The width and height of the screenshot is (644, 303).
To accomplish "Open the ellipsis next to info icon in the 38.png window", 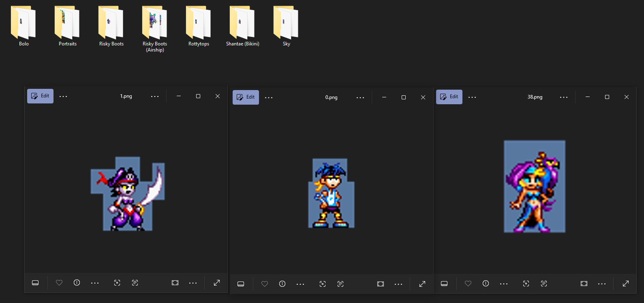I will [x=504, y=284].
